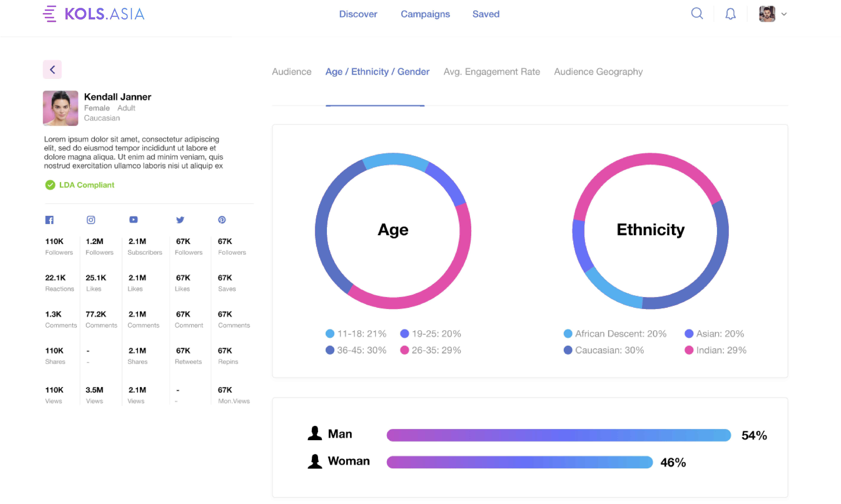Switch to Audience Geography tab
Viewport: 841px width, 504px height.
[x=598, y=72]
